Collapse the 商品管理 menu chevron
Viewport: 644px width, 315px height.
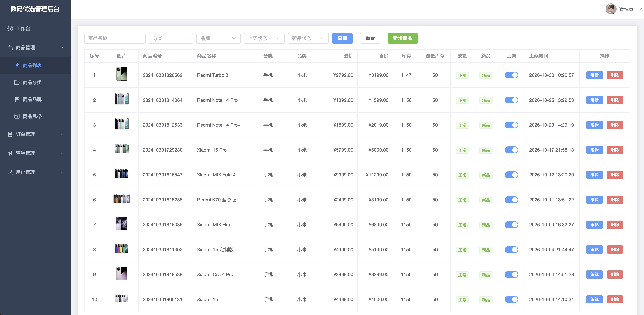click(x=62, y=47)
